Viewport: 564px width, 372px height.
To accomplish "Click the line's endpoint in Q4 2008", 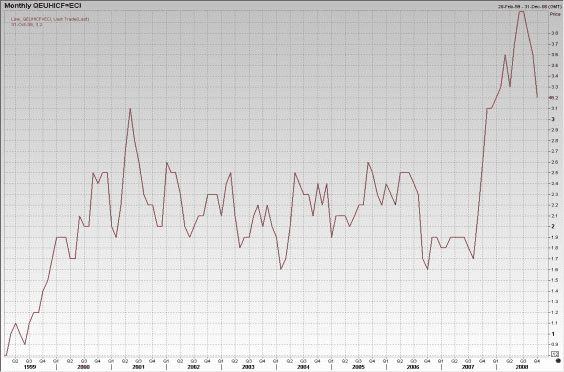I will pyautogui.click(x=537, y=97).
